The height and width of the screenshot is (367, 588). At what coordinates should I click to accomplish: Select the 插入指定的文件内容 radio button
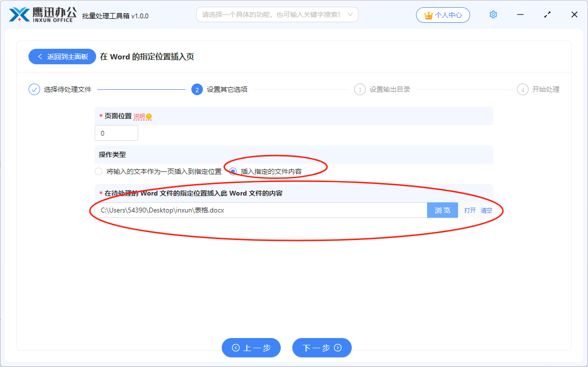pyautogui.click(x=233, y=171)
